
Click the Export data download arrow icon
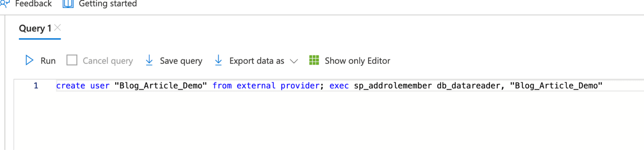point(218,60)
